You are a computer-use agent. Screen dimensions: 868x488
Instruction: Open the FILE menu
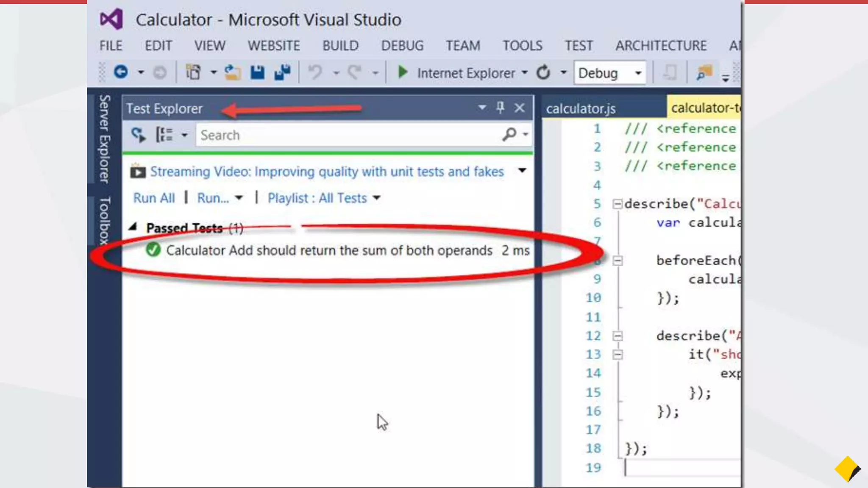[111, 45]
